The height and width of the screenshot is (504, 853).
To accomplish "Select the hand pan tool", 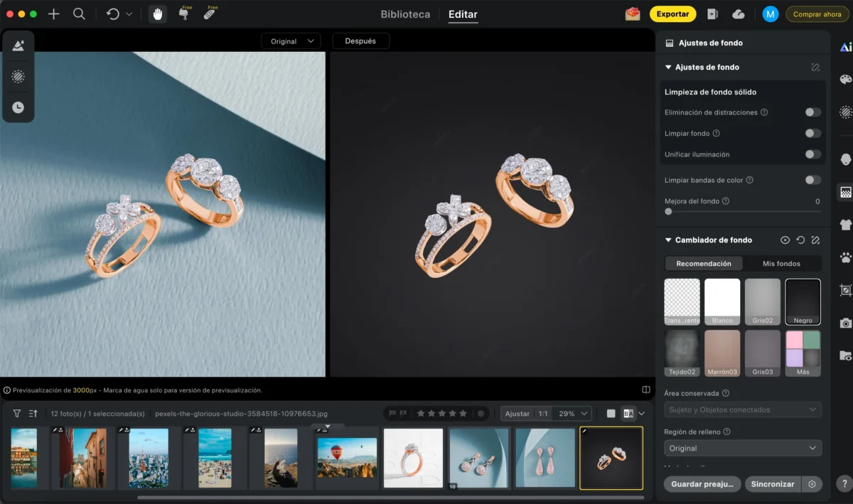I will click(158, 14).
